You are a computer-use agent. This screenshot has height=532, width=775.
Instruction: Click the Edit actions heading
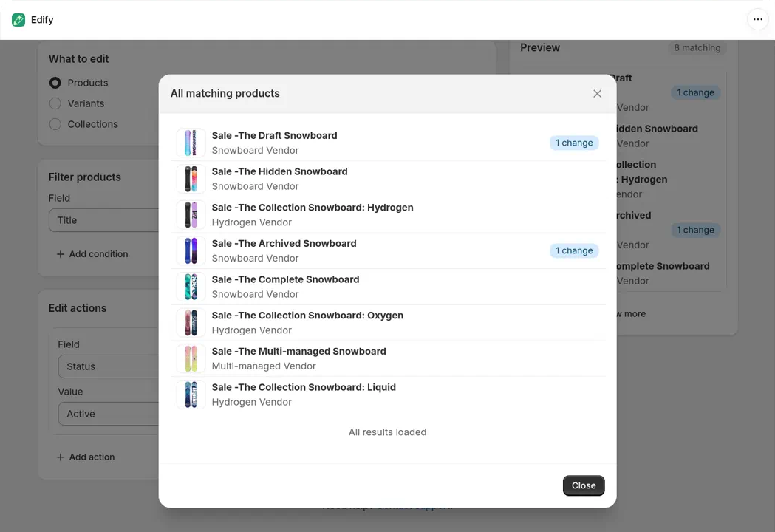pyautogui.click(x=78, y=308)
